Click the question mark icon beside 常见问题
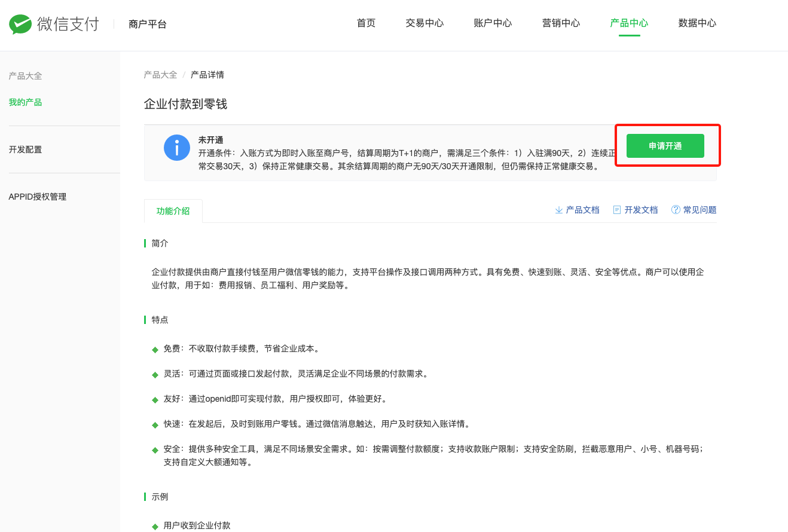788x532 pixels. pyautogui.click(x=676, y=210)
